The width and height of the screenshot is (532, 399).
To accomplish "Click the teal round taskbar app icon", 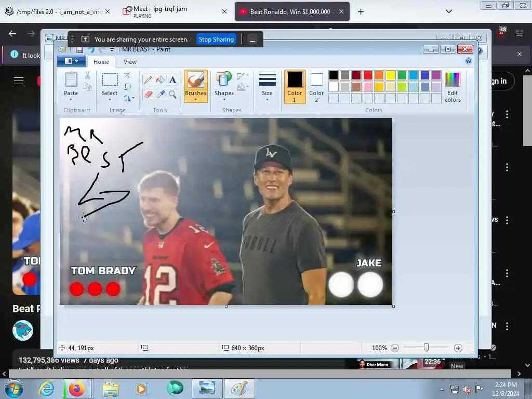I will 175,388.
